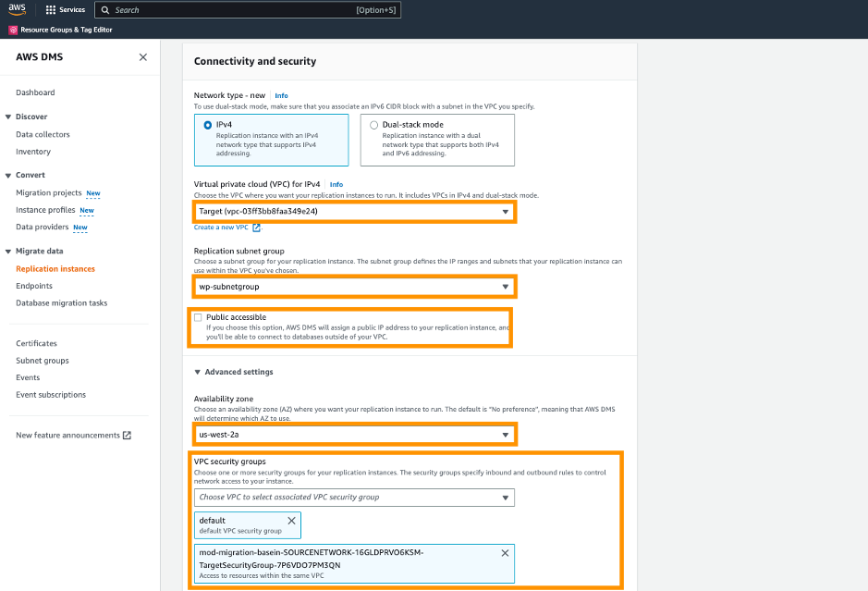Image resolution: width=868 pixels, height=591 pixels.
Task: Open Database migration tasks
Action: pos(61,303)
